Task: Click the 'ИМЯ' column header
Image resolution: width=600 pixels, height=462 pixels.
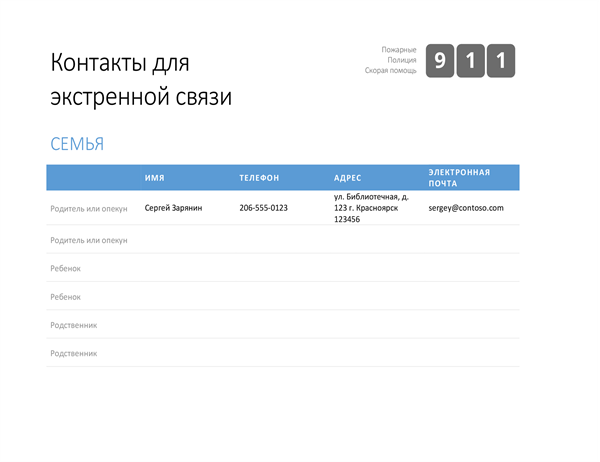Action: pos(155,178)
